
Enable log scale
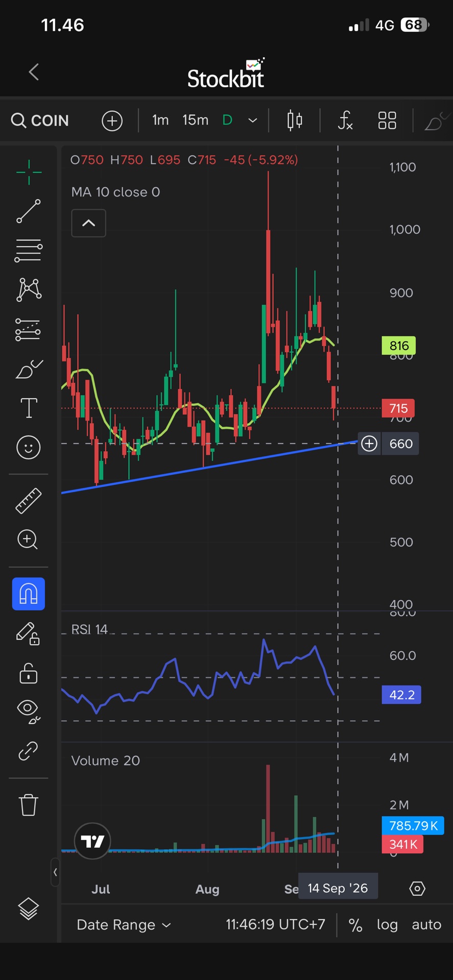tap(387, 925)
